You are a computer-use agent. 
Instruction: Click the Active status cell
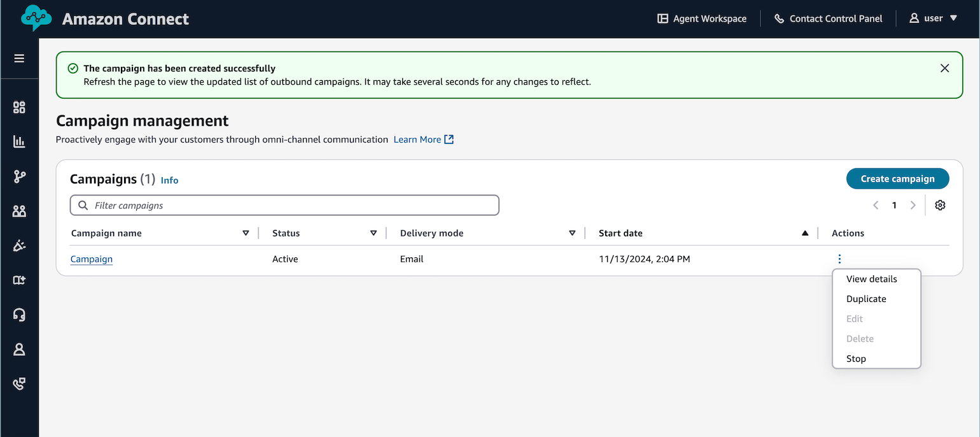[285, 259]
